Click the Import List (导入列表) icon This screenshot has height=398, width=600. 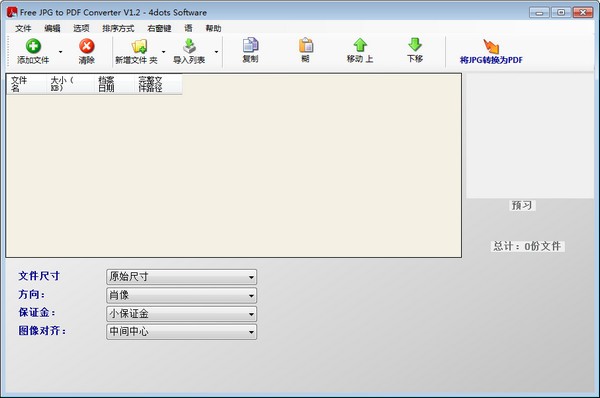click(189, 46)
